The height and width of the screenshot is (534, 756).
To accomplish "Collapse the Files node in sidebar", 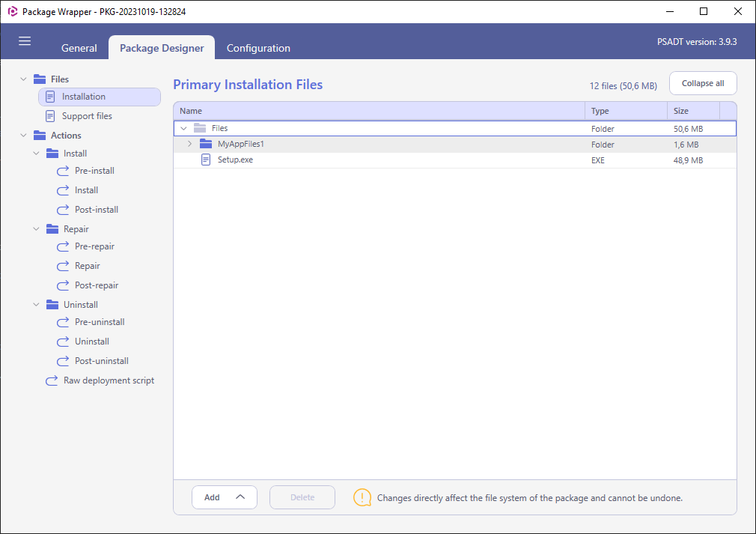I will pyautogui.click(x=23, y=79).
